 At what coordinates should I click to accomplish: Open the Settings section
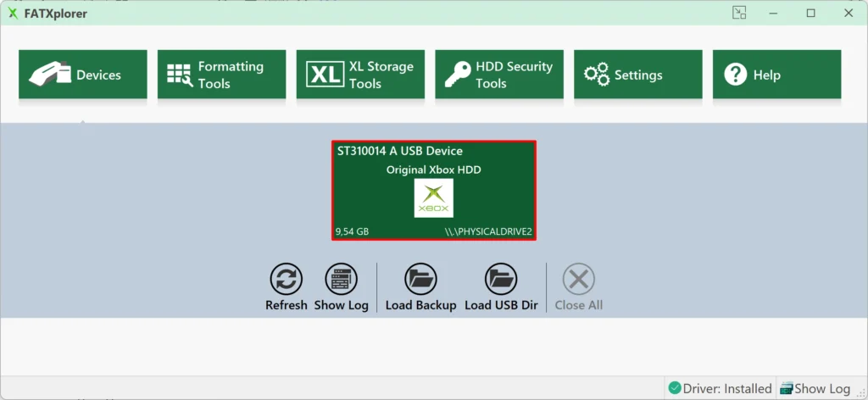(x=637, y=75)
